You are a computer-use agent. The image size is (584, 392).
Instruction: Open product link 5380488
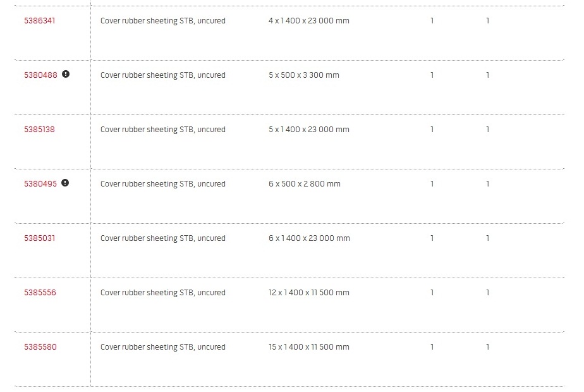point(40,75)
